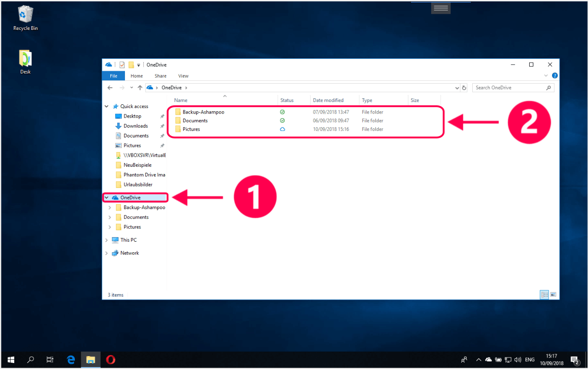The width and height of the screenshot is (588, 369).
Task: Click the OneDrive cloud icon in system tray
Action: pyautogui.click(x=489, y=360)
